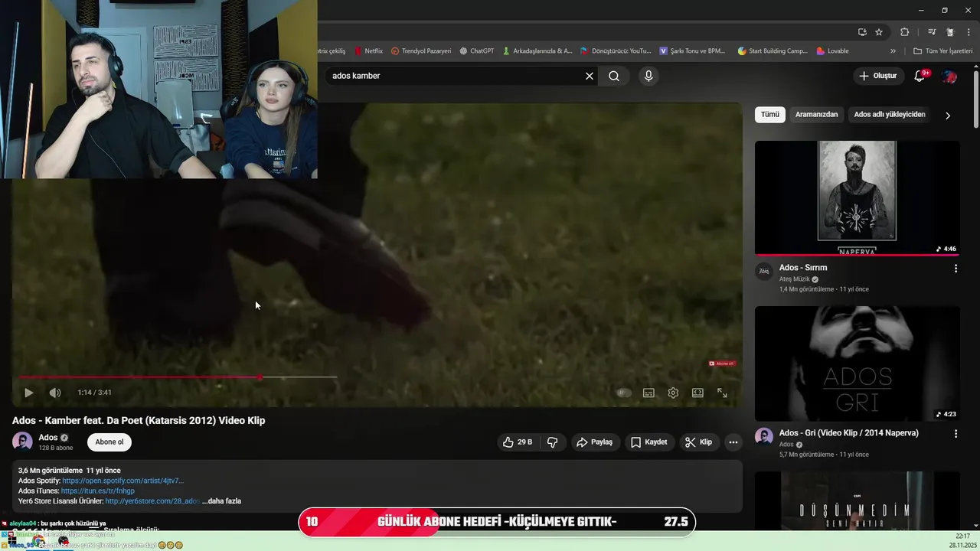Like the video with thumbs up
980x551 pixels.
click(518, 442)
